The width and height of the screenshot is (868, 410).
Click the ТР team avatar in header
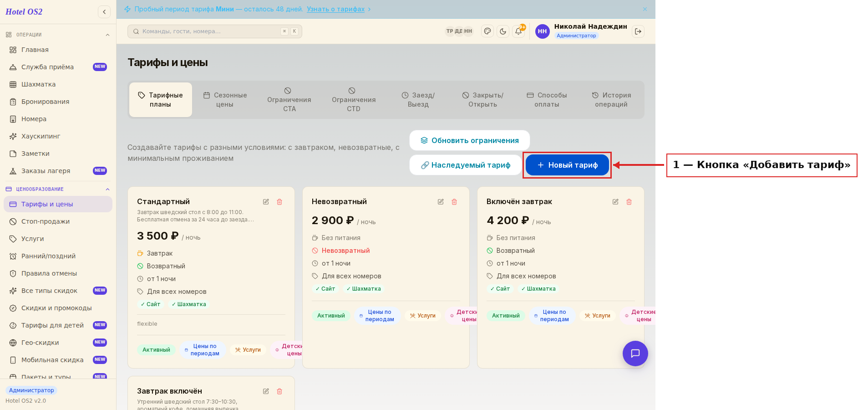pos(450,31)
